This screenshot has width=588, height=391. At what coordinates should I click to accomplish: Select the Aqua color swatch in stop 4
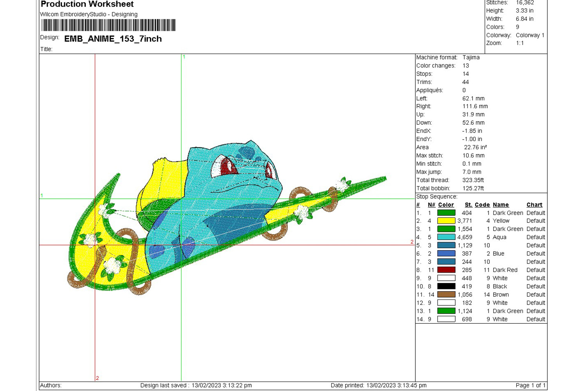coord(446,237)
